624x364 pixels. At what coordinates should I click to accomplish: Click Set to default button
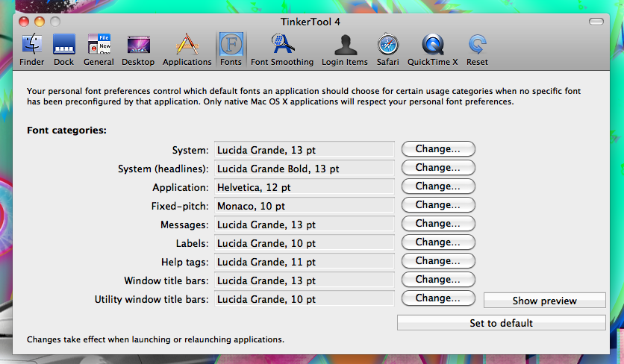tap(502, 323)
